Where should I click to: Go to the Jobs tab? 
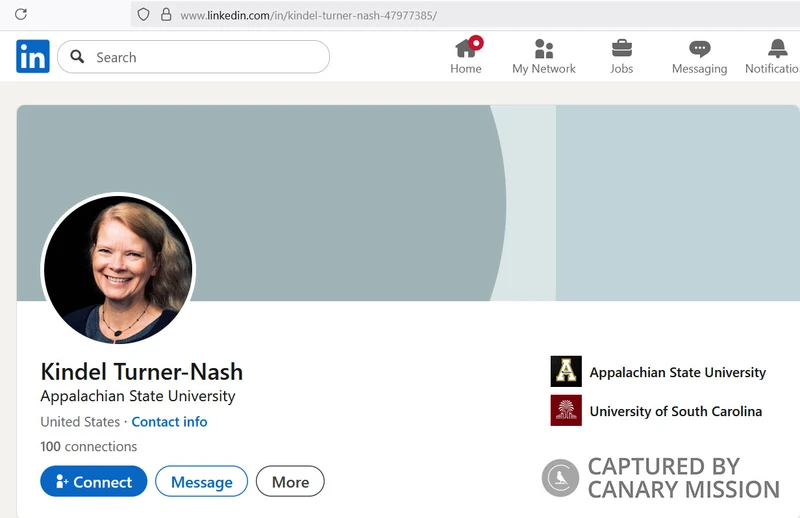point(621,56)
